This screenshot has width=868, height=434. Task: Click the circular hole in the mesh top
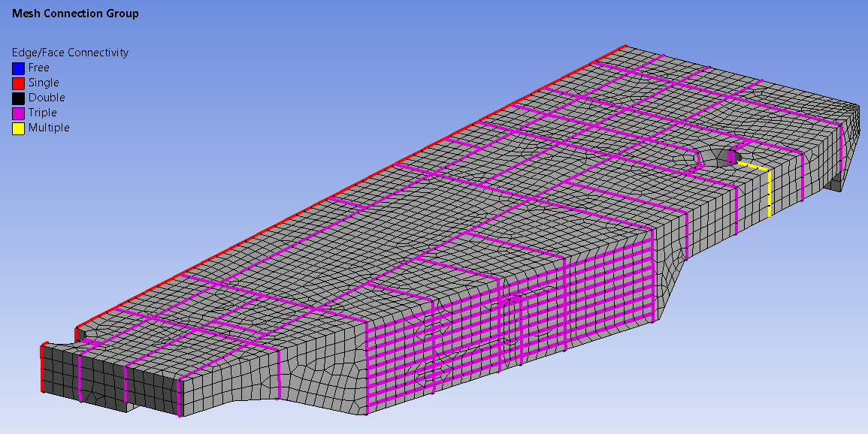(718, 158)
